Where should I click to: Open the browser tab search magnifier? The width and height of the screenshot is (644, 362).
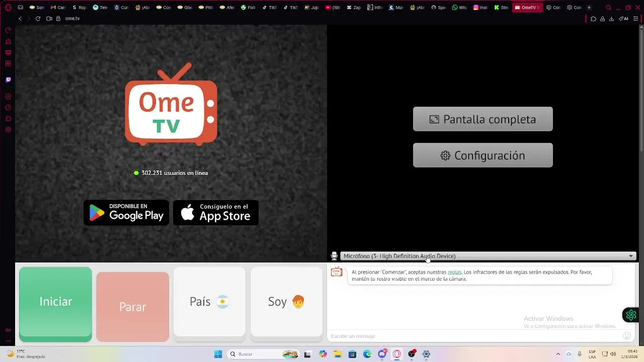(608, 8)
